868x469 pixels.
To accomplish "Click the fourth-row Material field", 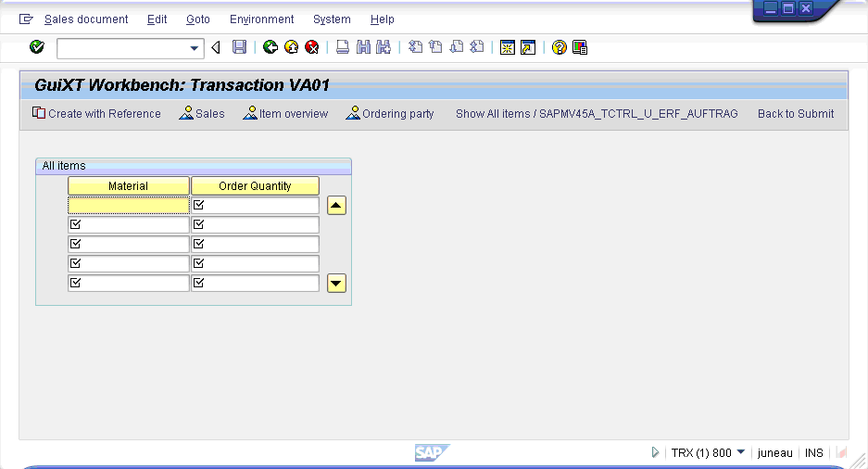I will [x=129, y=263].
